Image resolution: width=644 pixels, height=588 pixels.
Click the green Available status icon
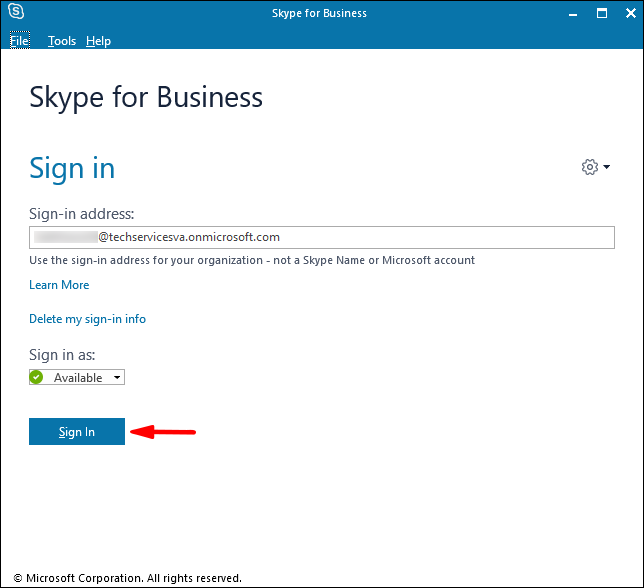pos(36,377)
